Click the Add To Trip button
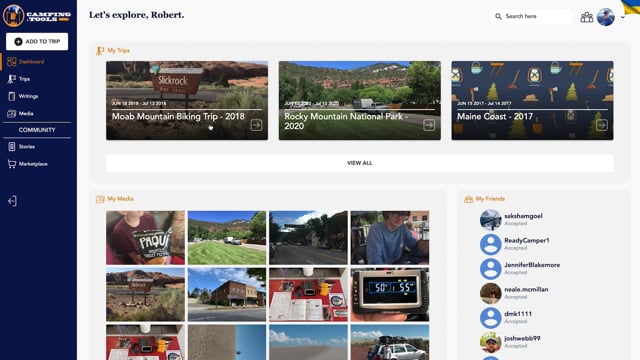Viewport: 640px width, 360px height. [x=37, y=42]
